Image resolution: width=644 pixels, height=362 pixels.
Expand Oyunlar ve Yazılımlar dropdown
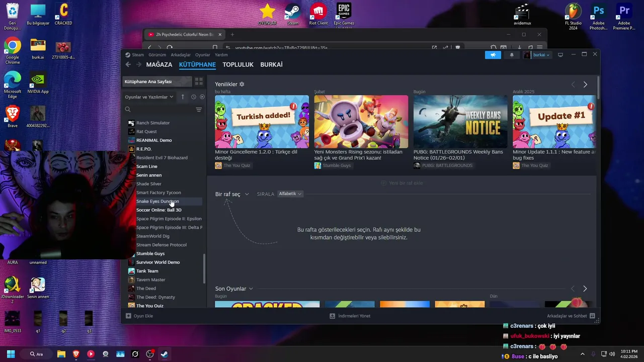[x=149, y=97]
